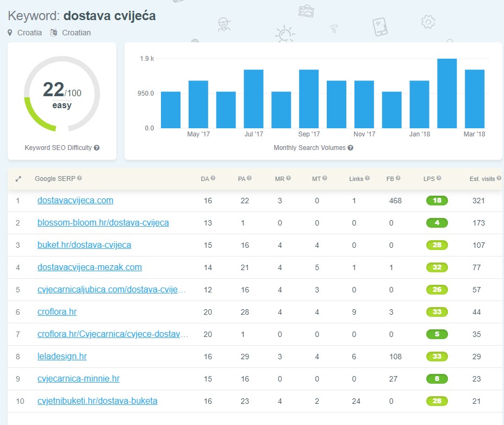Screen dimensions: 504x425
Task: Click the Croatia location pin icon
Action: point(10,33)
